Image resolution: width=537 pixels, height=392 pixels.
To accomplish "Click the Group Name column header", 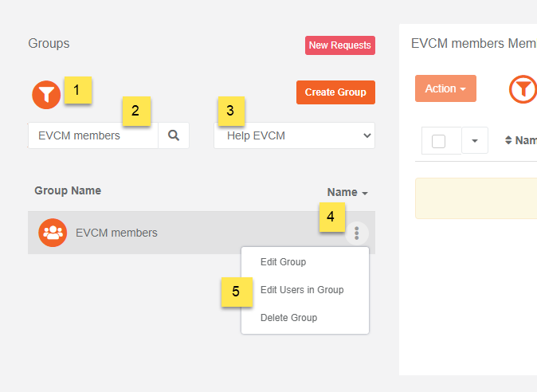I will click(x=68, y=190).
